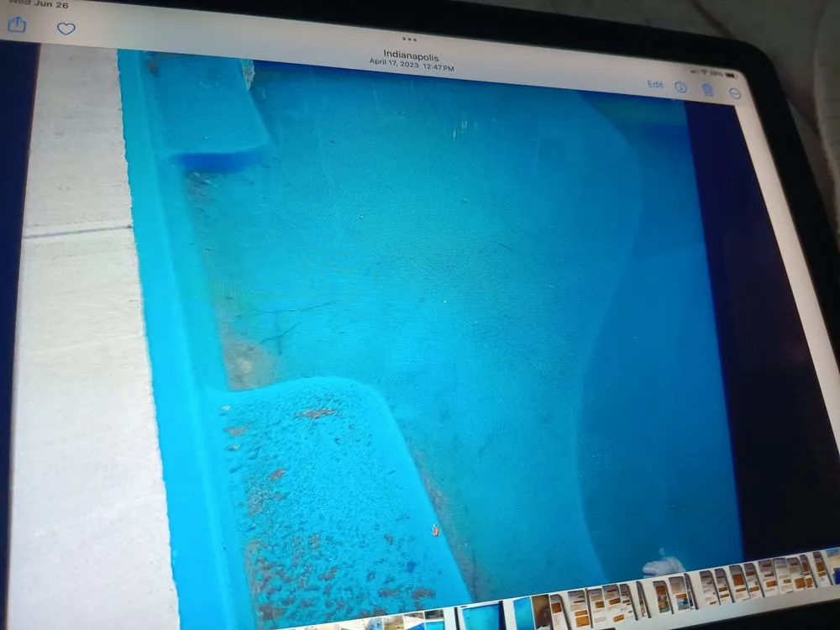
Task: Tap the April 17, 2023 date subtitle
Action: [x=412, y=67]
